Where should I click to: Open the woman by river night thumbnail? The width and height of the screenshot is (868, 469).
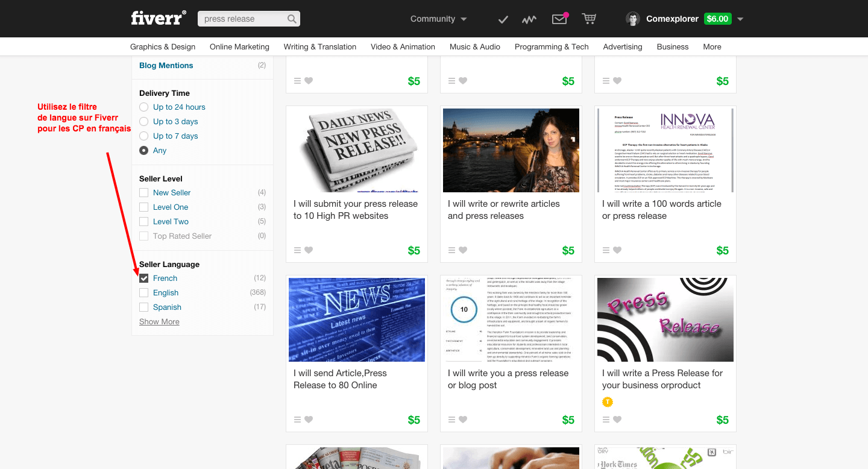(x=511, y=150)
